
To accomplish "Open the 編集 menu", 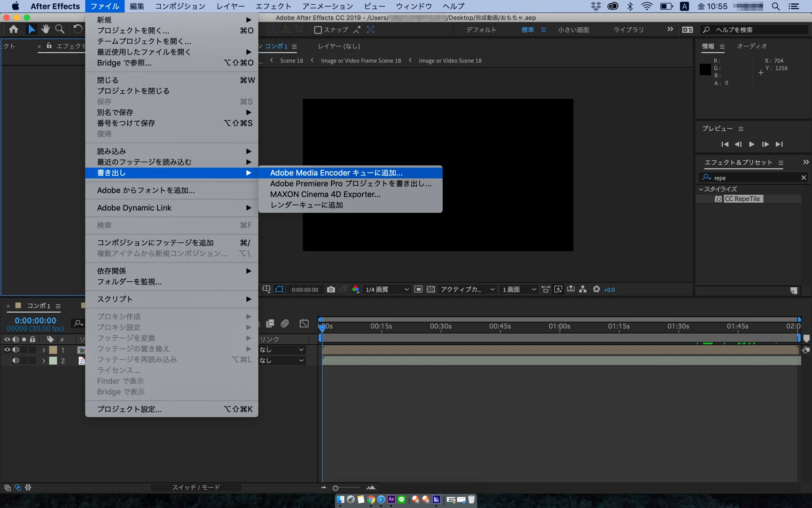I will tap(137, 6).
